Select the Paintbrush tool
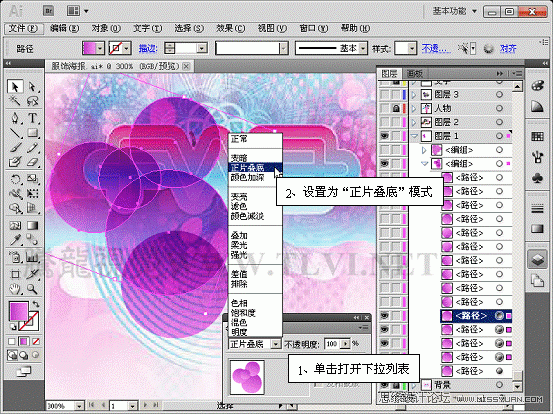Screen dimensions: 553x414 point(15,147)
